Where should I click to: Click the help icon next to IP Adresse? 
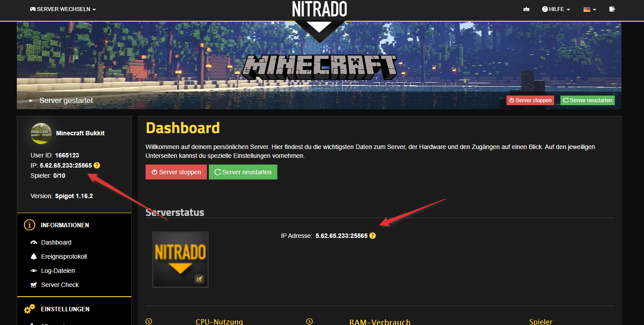click(372, 236)
